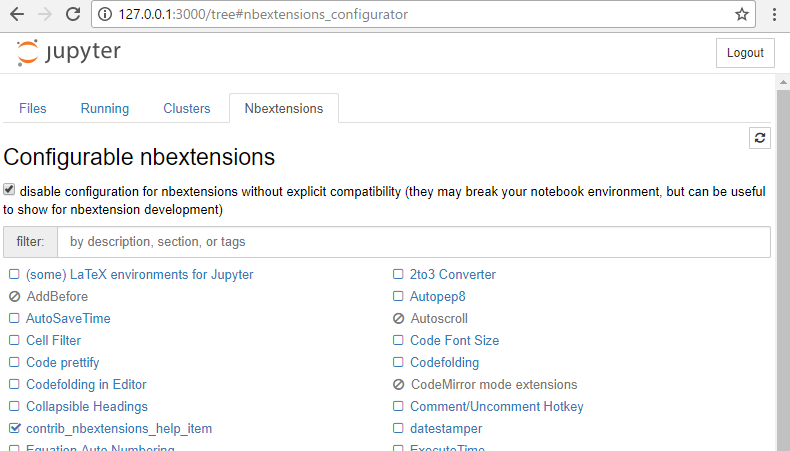
Task: Click the site info icon in address bar
Action: [105, 15]
